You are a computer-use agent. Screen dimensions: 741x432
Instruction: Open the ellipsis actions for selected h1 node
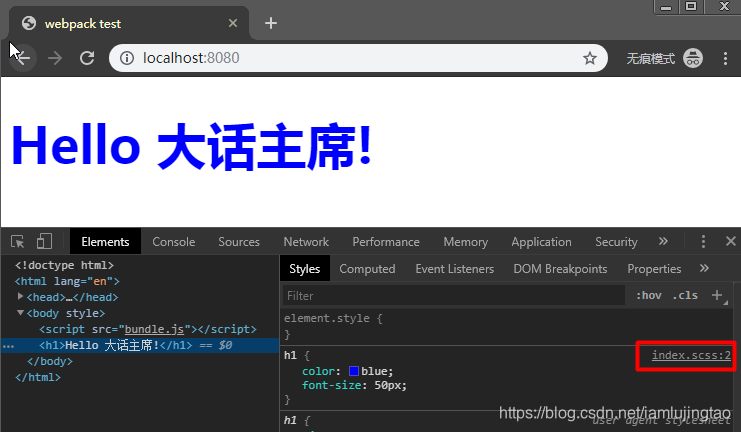[x=8, y=346]
